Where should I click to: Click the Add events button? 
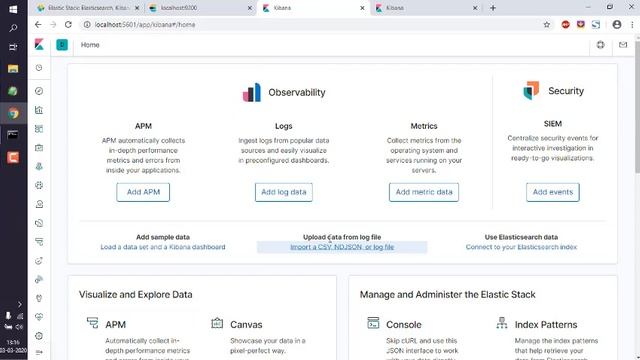pos(553,192)
